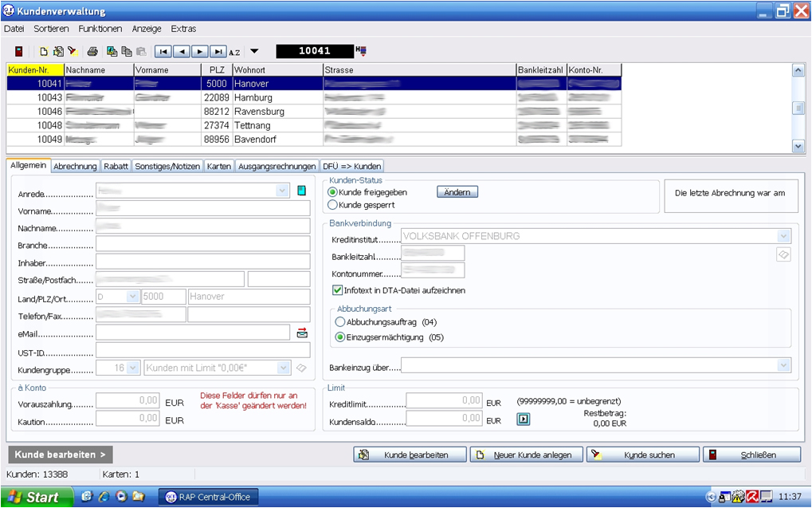Expand the 'Bankeinzug über' dropdown
Image resolution: width=812 pixels, height=508 pixels.
tap(784, 365)
